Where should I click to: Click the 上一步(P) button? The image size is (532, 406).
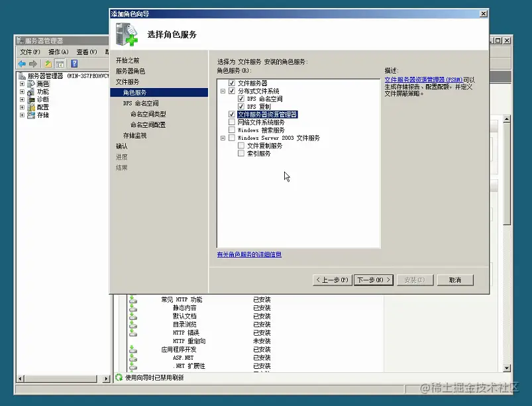pos(332,279)
